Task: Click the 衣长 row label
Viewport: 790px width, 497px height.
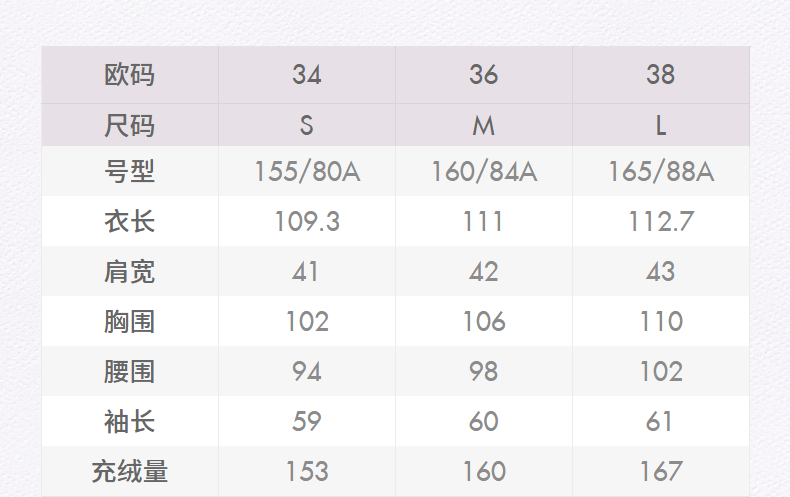Action: 130,221
